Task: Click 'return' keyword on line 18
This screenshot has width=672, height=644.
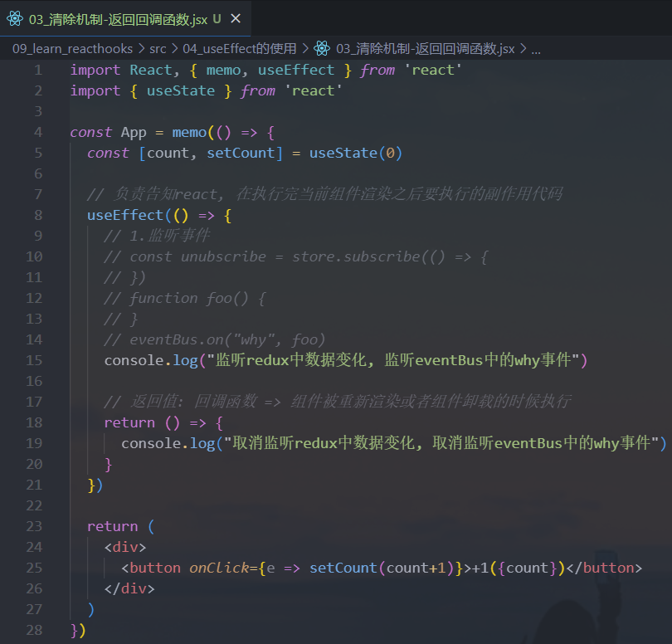Action: [129, 422]
